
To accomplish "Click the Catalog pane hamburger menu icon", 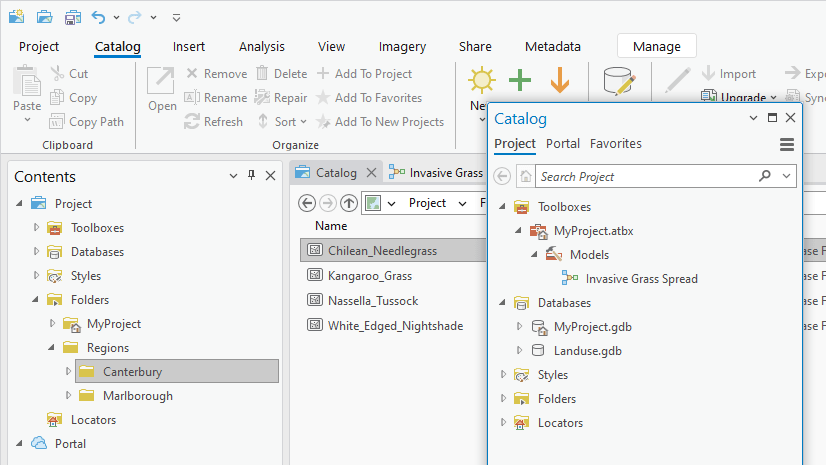I will (787, 144).
